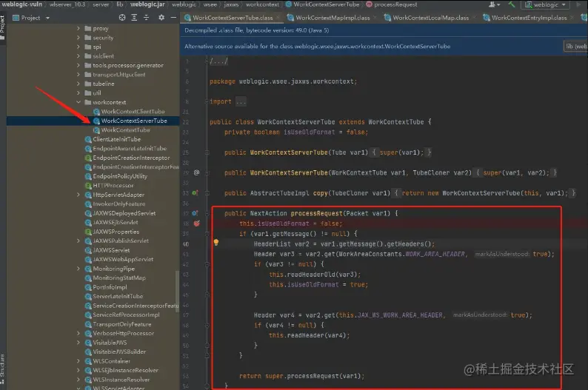The height and width of the screenshot is (390, 588).
Task: Click the locate-in-project target icon
Action: (122, 18)
